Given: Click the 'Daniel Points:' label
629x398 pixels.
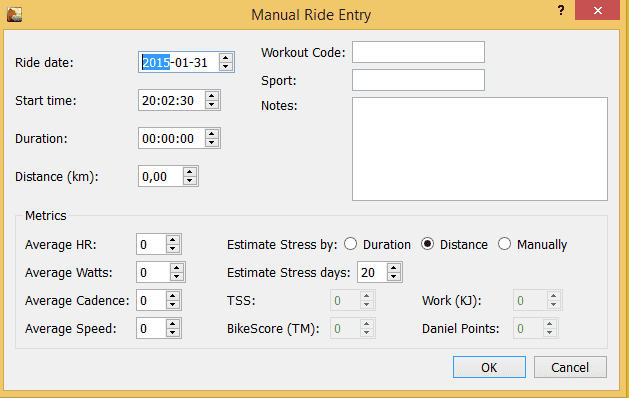Looking at the screenshot, I should tap(461, 329).
